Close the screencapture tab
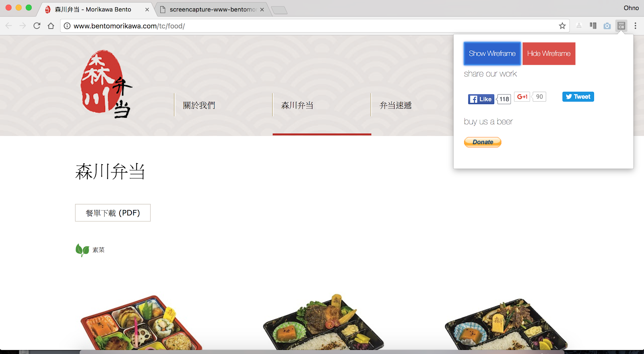Screen dimensions: 644x354 [x=262, y=10]
